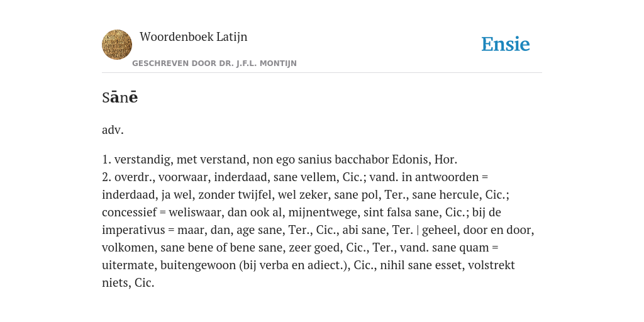Click the Woordenboek Latijn title

click(x=194, y=36)
